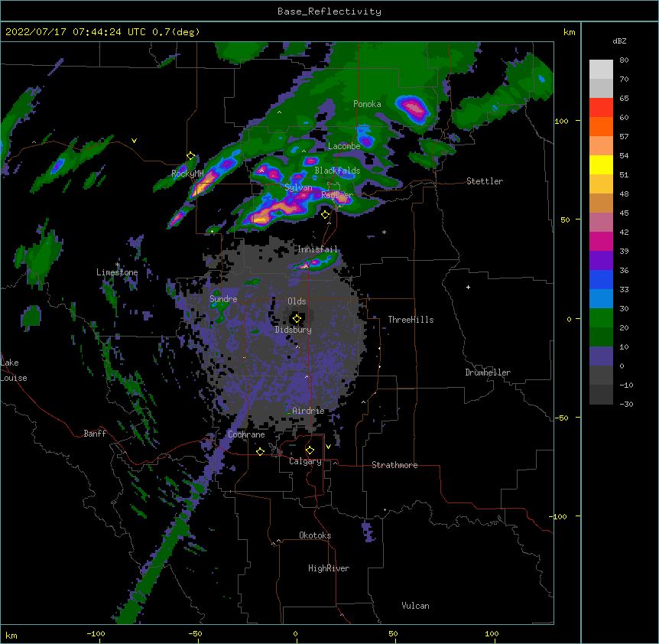Select the legend value -30
Image resolution: width=659 pixels, height=644 pixels.
point(626,404)
